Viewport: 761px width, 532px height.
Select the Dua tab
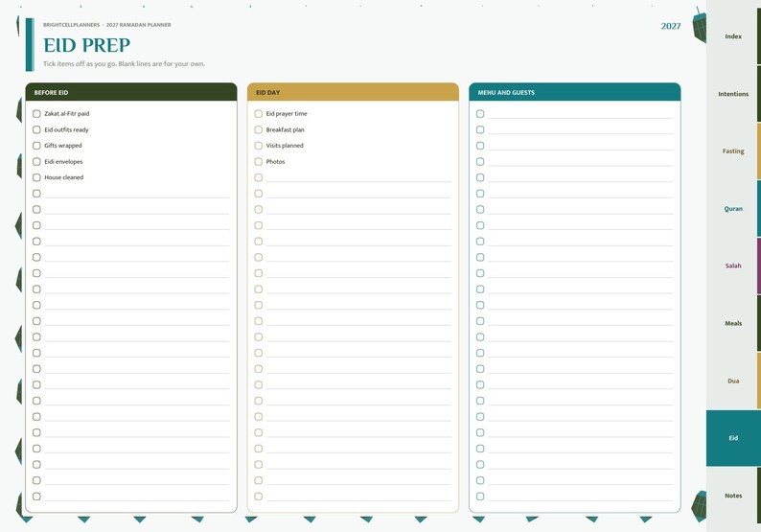[733, 382]
